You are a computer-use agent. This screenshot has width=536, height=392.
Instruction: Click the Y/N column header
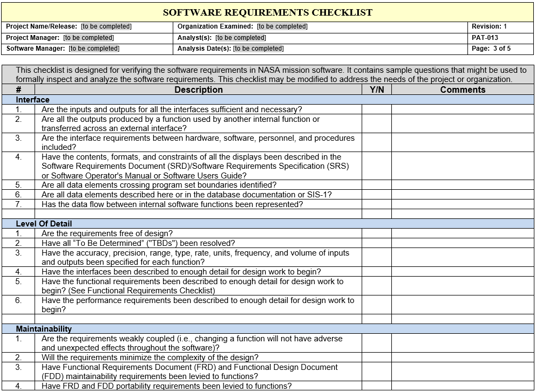pyautogui.click(x=377, y=90)
